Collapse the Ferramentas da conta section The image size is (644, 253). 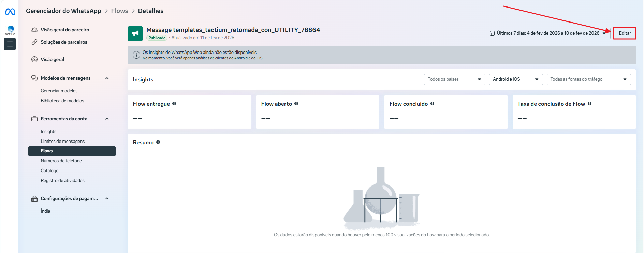(107, 119)
